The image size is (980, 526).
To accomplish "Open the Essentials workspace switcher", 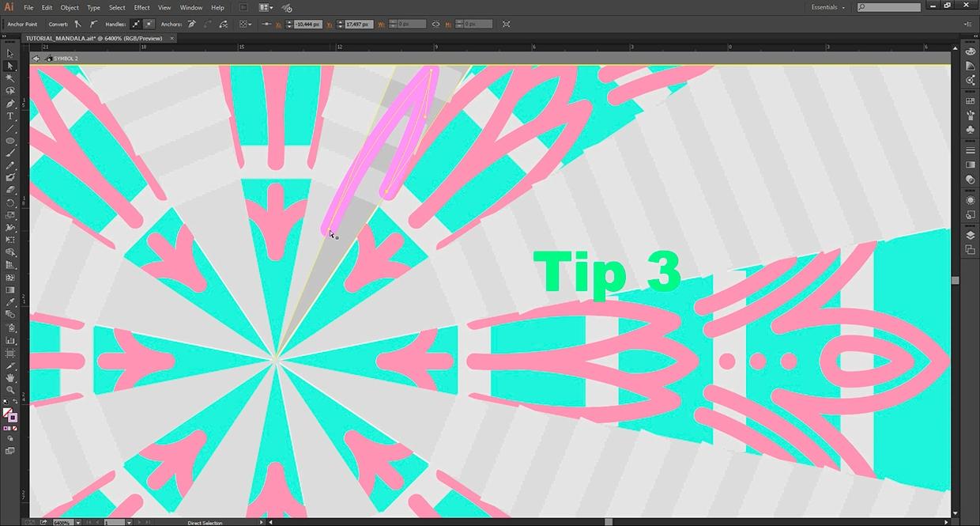I will [x=827, y=8].
